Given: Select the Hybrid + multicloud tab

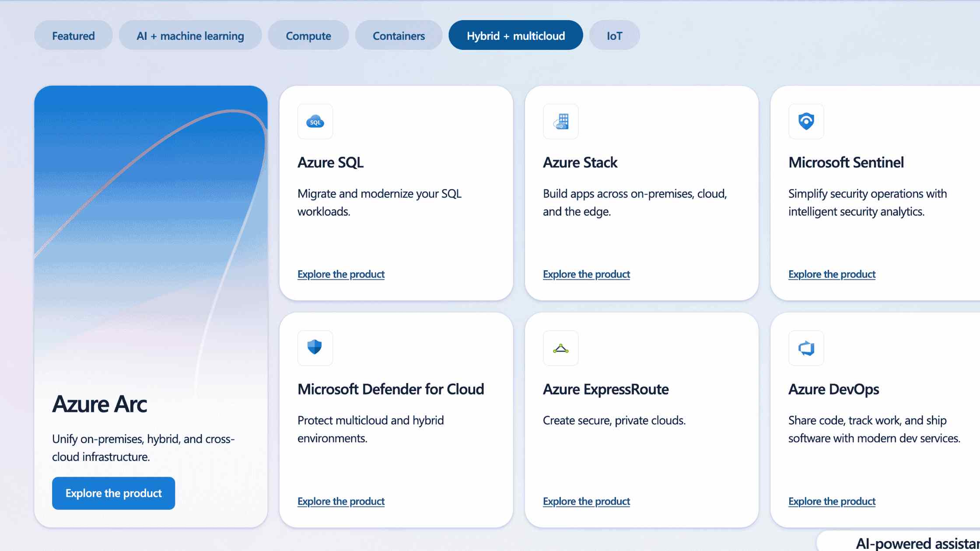Looking at the screenshot, I should coord(516,35).
